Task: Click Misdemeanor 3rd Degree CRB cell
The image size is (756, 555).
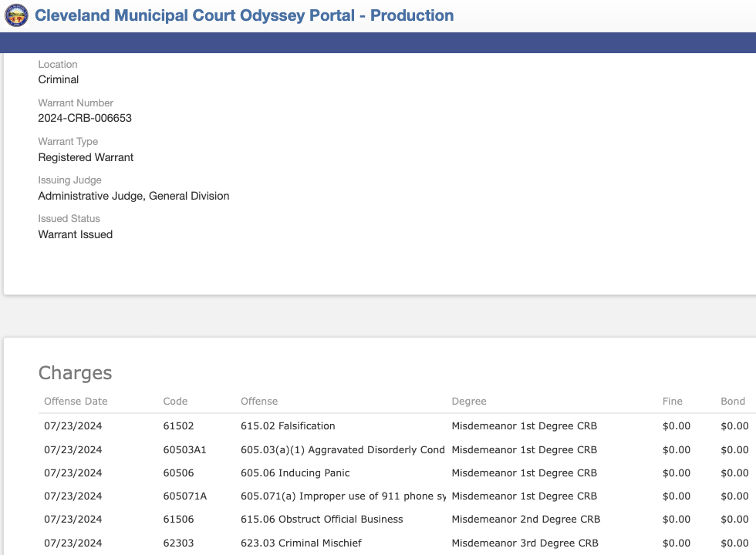Action: pos(525,543)
